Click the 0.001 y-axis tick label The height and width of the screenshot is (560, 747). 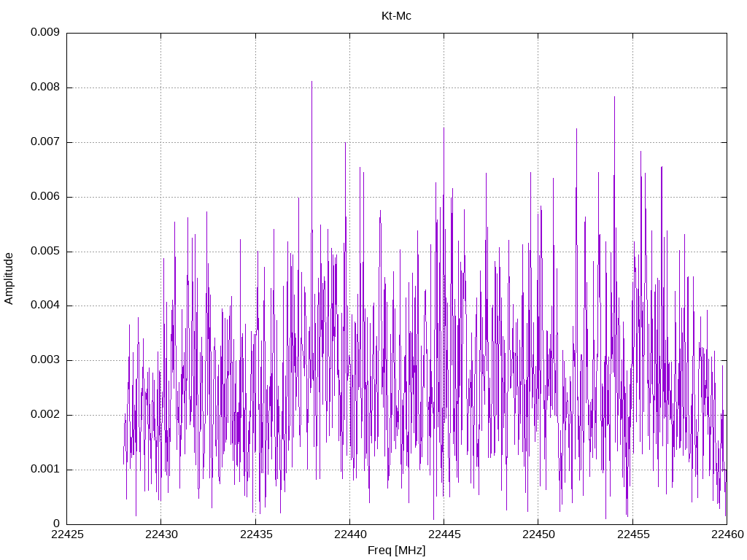click(45, 469)
